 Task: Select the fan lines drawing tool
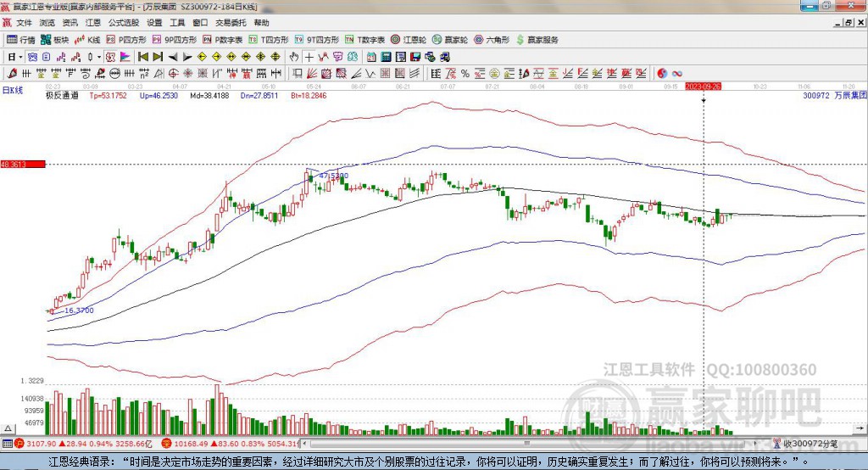pos(312,73)
